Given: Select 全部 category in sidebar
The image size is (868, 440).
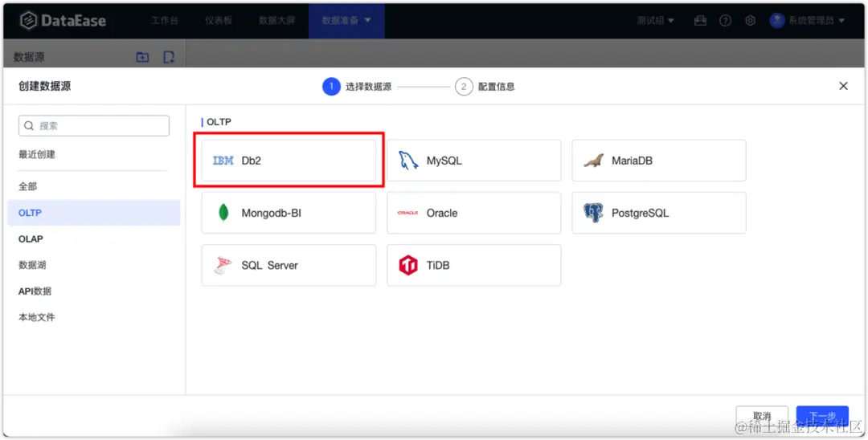Looking at the screenshot, I should click(27, 186).
